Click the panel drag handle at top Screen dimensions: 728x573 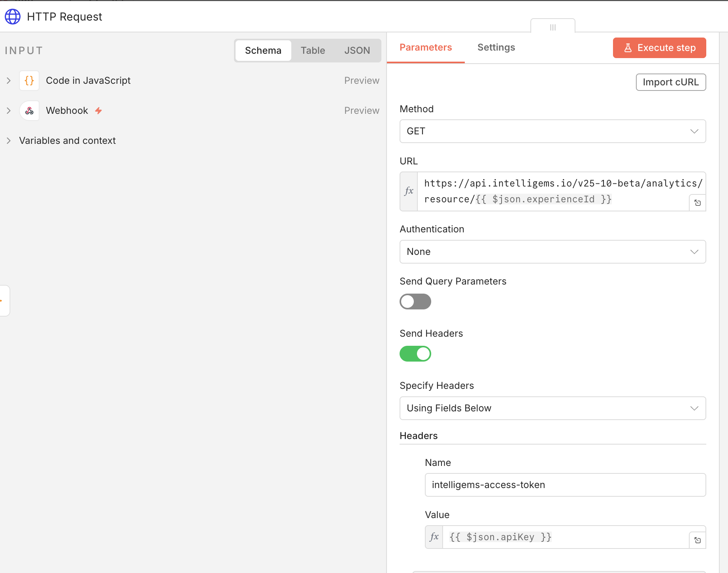click(x=553, y=27)
